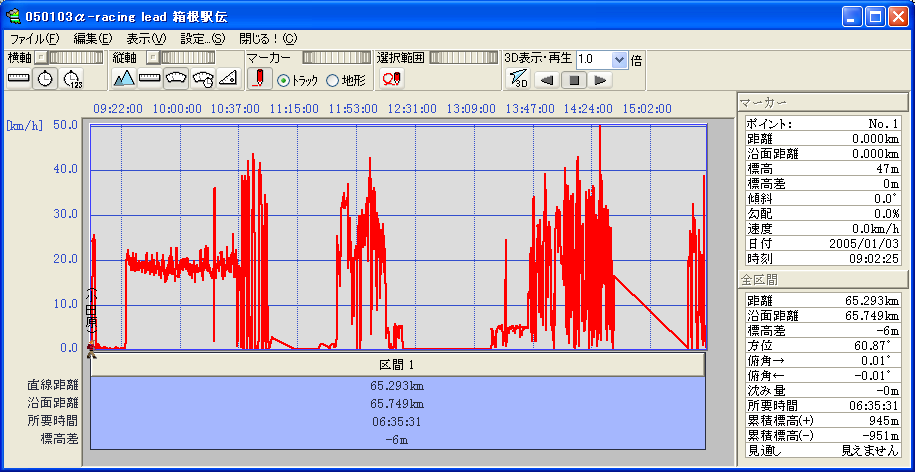
Task: Select the slope triangle vertical axis icon
Action: pyautogui.click(x=228, y=79)
